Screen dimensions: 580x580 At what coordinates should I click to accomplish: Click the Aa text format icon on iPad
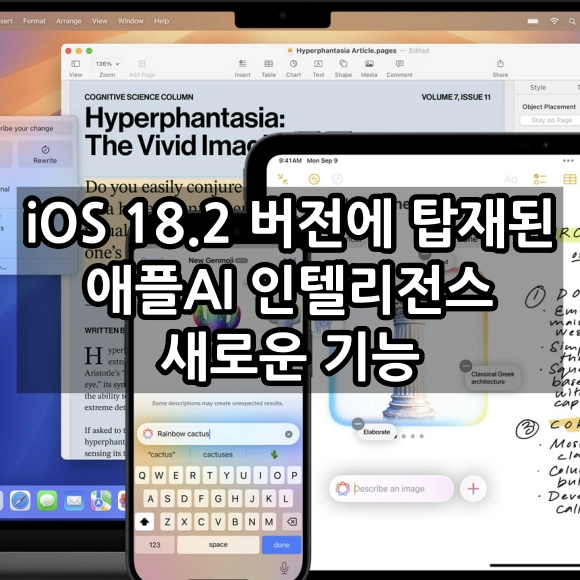510,179
